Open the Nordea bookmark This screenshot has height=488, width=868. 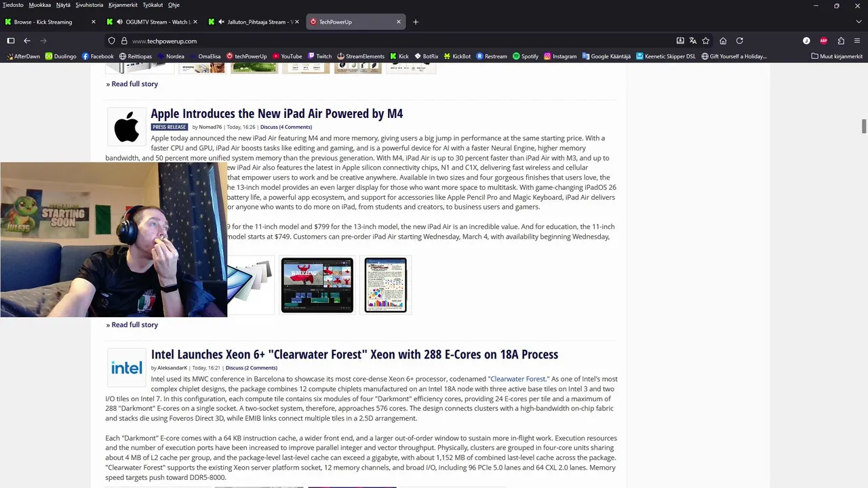coord(171,56)
